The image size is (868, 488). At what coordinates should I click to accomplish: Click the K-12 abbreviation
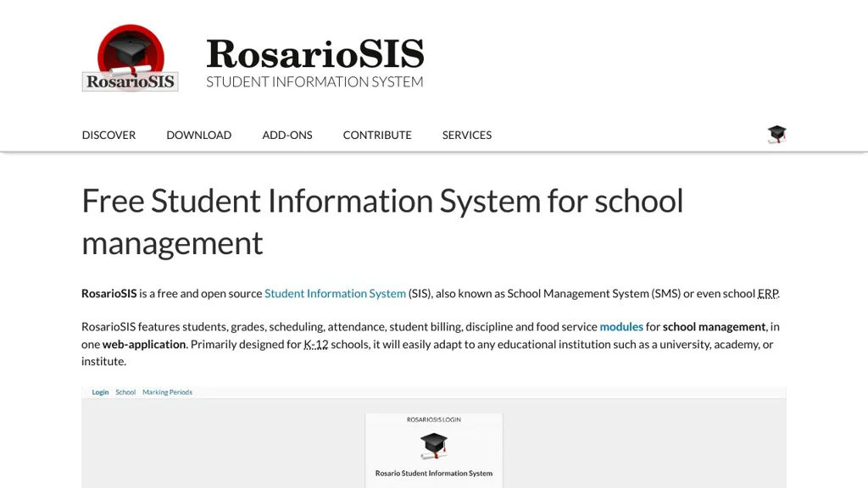pos(316,344)
